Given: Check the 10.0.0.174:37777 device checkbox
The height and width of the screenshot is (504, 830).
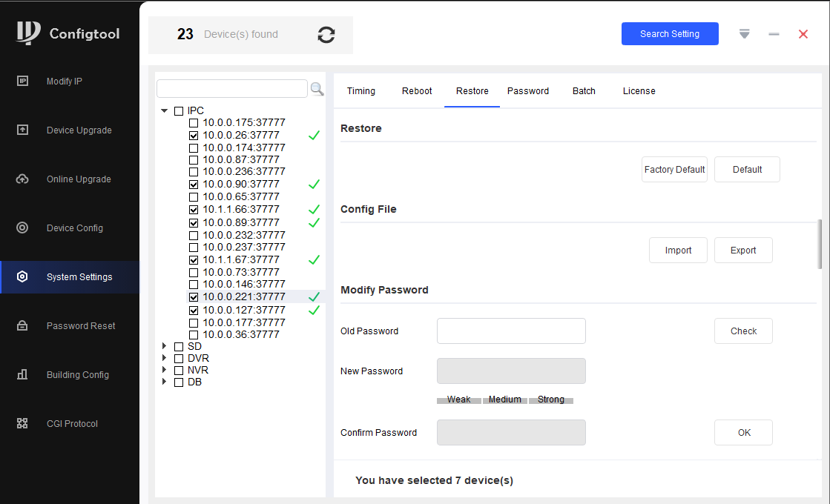Looking at the screenshot, I should (194, 148).
